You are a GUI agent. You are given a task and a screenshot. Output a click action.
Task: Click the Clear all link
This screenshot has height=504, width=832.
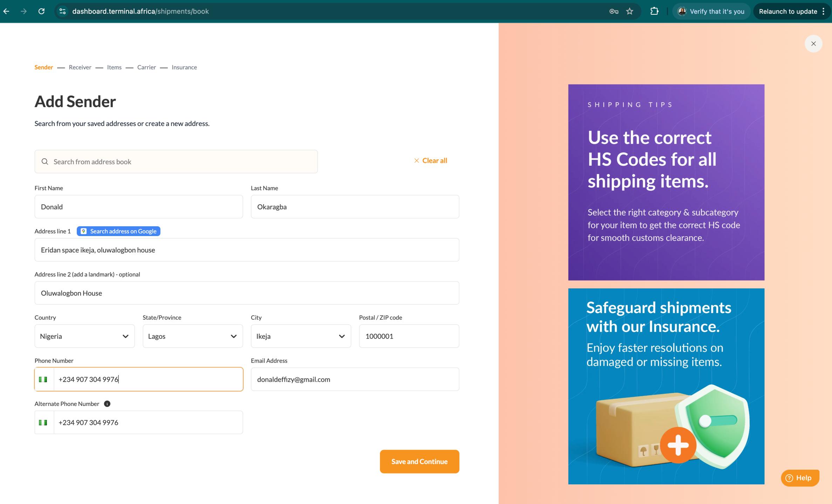pyautogui.click(x=431, y=160)
